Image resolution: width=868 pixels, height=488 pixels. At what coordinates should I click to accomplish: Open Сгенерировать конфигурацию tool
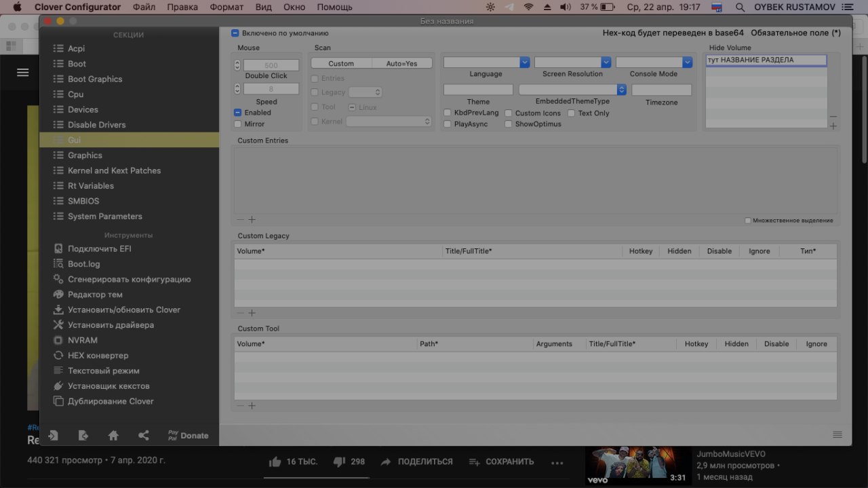point(129,280)
